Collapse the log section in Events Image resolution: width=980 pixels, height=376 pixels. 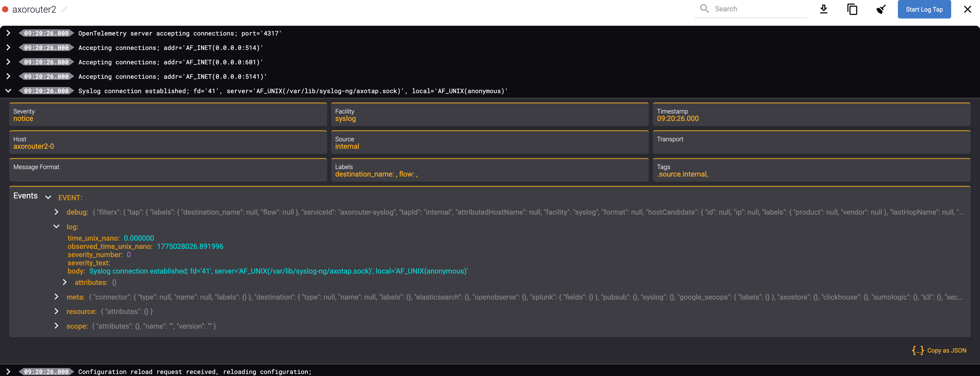57,226
